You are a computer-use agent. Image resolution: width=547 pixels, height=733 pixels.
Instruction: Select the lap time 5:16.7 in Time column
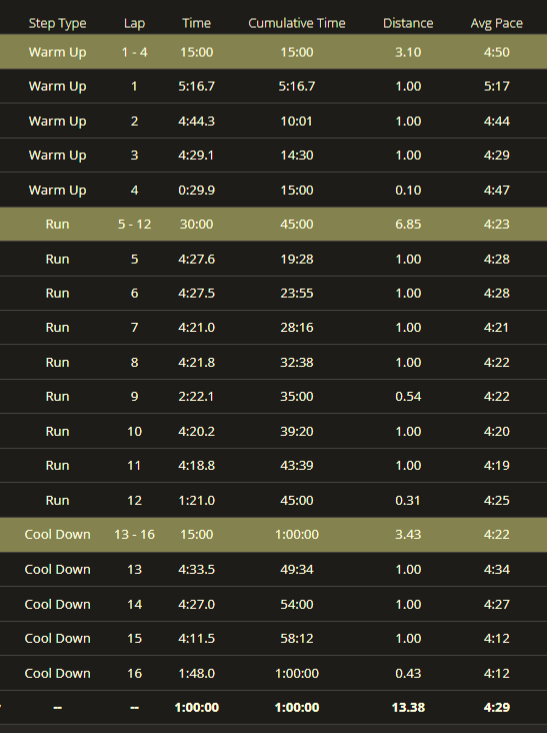pos(196,86)
